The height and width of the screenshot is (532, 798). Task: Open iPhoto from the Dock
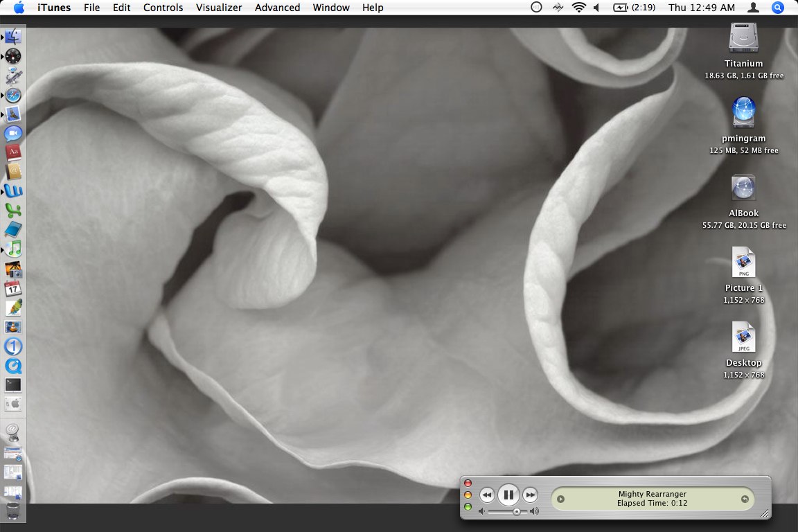13,269
